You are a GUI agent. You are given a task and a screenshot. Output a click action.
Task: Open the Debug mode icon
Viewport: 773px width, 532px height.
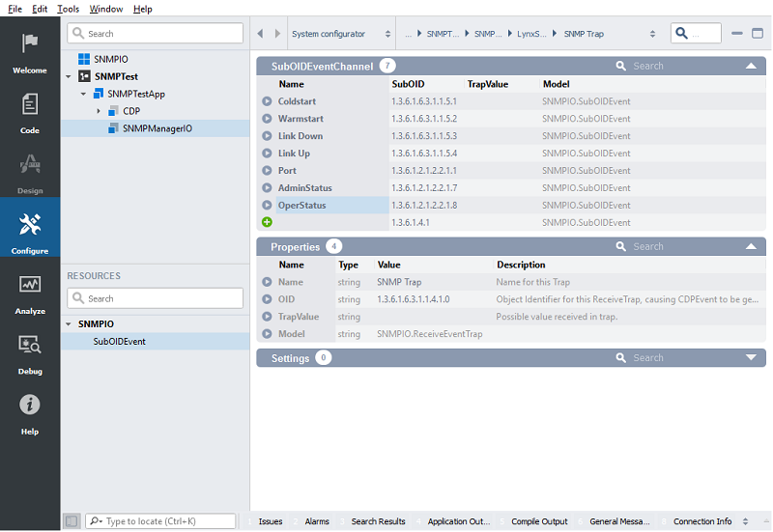point(30,345)
